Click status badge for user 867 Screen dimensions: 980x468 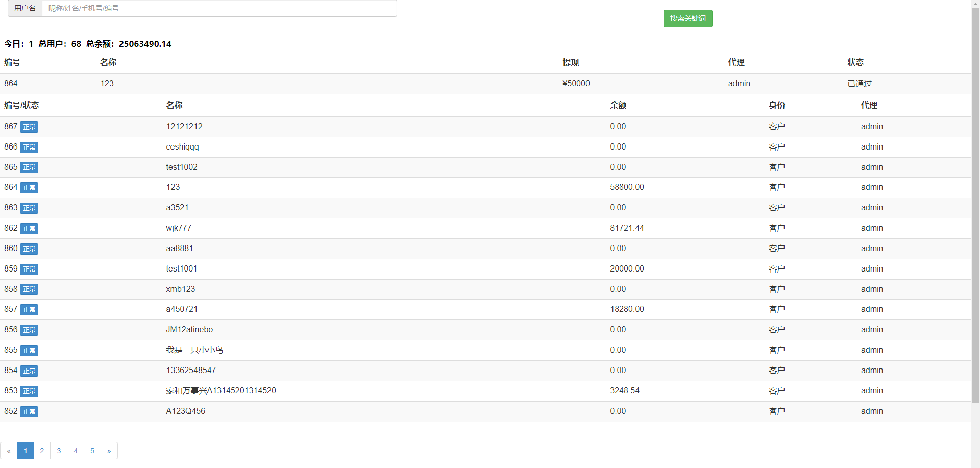[29, 127]
